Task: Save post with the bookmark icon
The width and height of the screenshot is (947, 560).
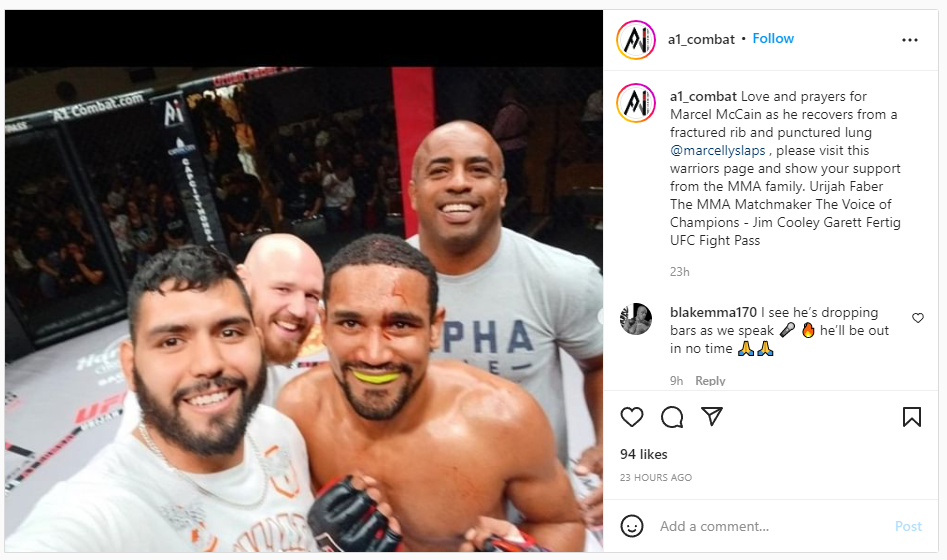Action: point(911,417)
